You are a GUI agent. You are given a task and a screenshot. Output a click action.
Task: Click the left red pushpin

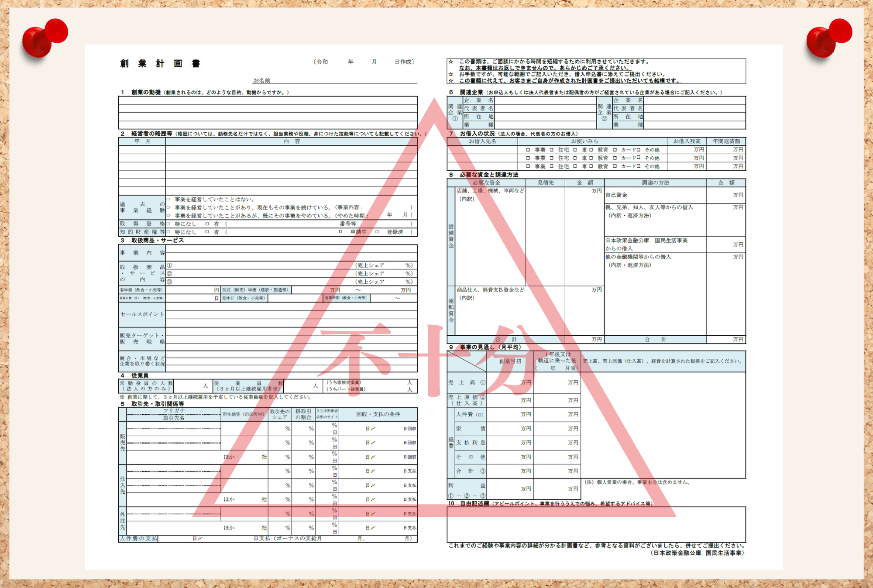point(44,38)
